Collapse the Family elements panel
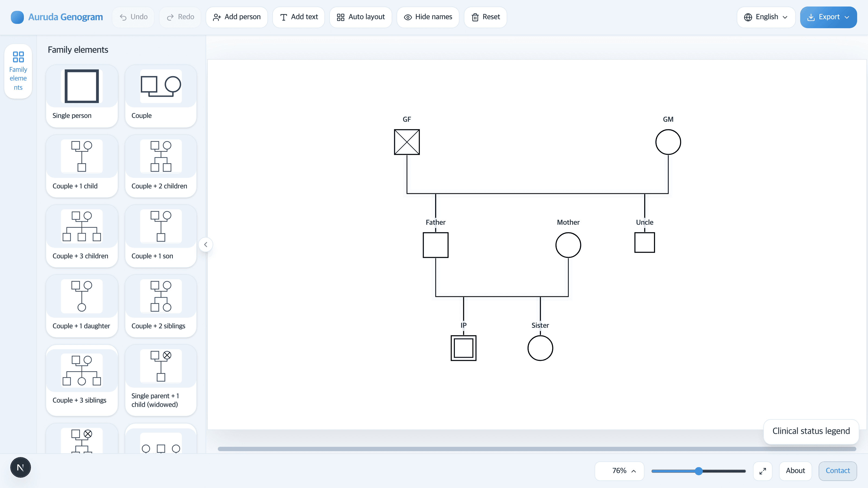The height and width of the screenshot is (488, 868). 206,245
